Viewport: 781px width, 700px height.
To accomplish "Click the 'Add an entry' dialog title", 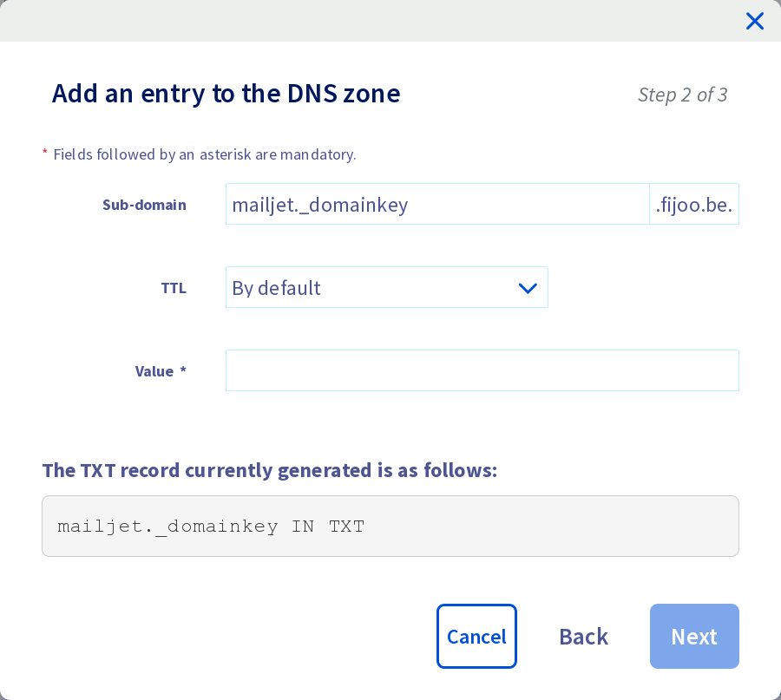I will [226, 94].
